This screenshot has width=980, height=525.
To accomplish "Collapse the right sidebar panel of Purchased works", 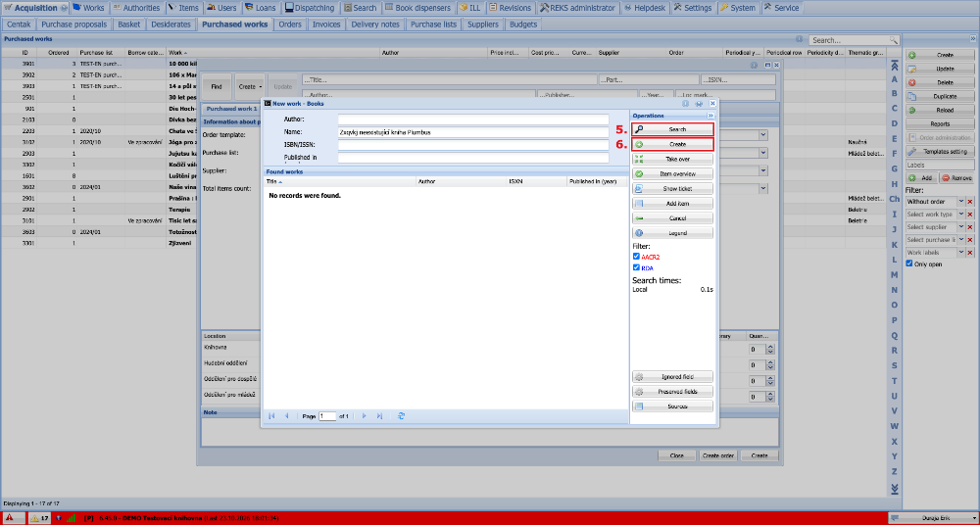I will click(971, 39).
